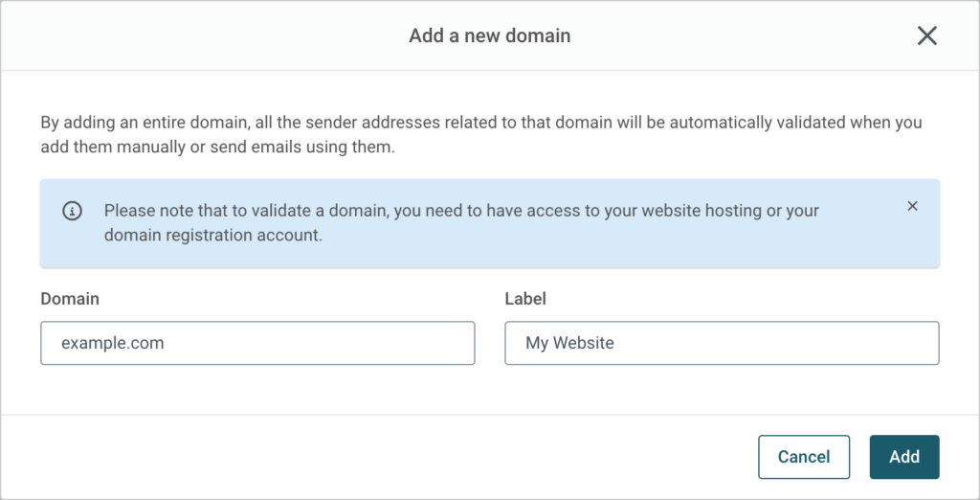Click into the Label text field

722,343
